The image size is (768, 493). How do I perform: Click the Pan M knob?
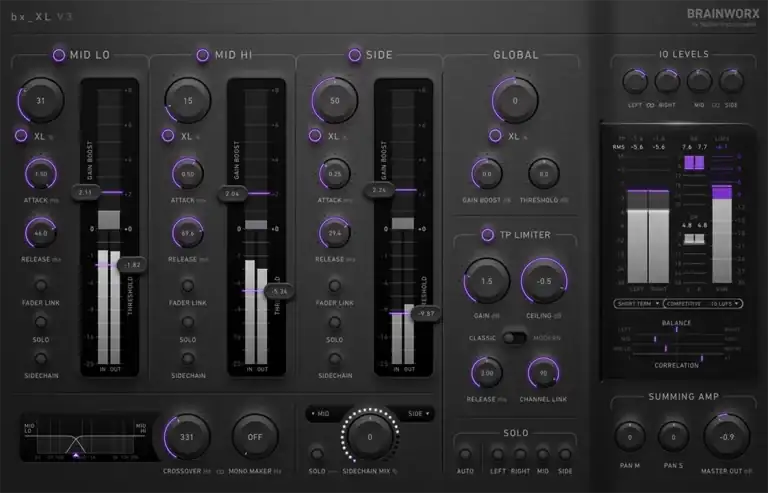point(630,437)
